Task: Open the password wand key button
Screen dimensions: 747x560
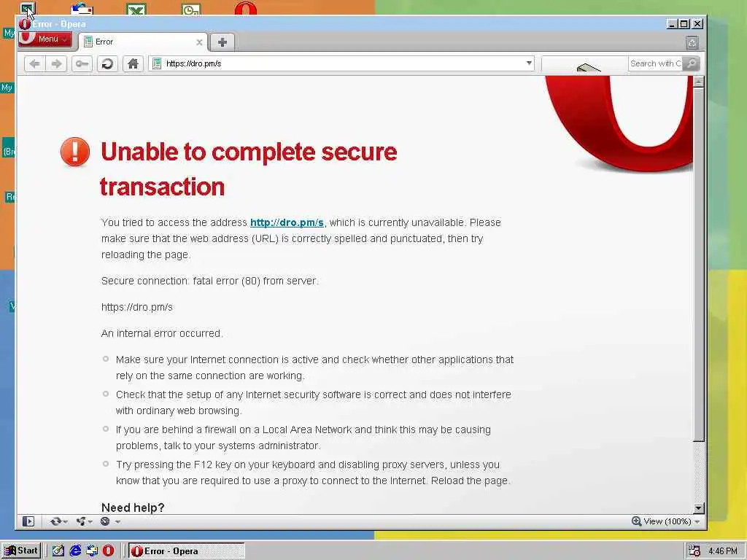Action: pos(82,64)
